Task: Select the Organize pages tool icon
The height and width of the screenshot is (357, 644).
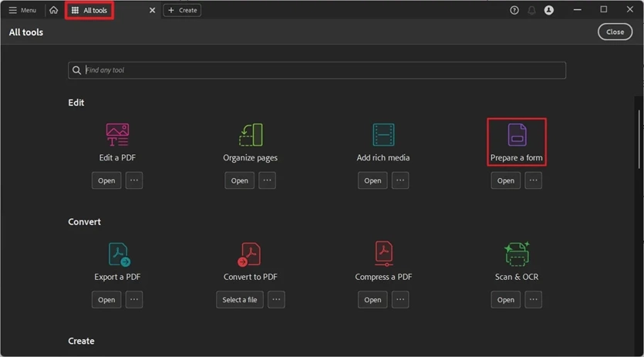Action: coord(251,135)
